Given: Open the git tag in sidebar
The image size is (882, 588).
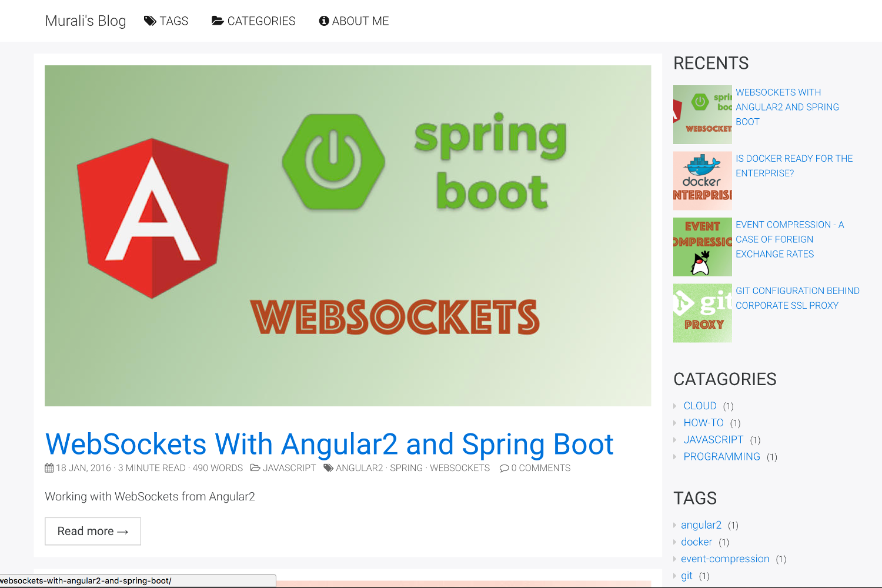Looking at the screenshot, I should tap(686, 576).
